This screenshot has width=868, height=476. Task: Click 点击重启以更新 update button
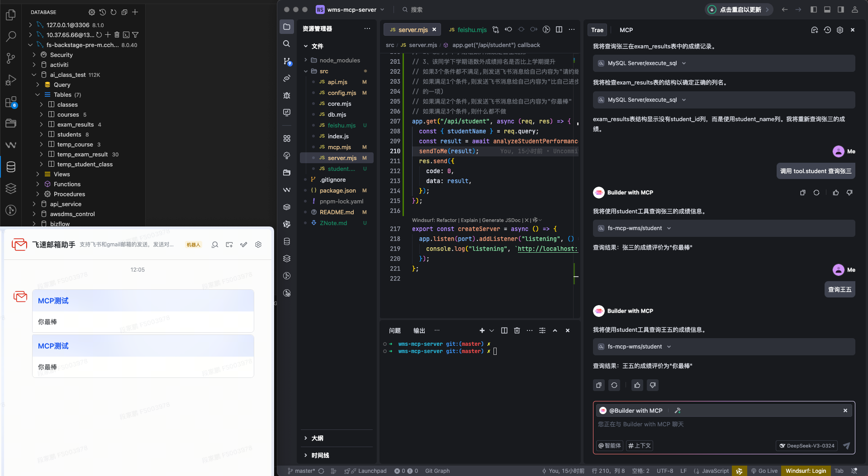pos(739,9)
